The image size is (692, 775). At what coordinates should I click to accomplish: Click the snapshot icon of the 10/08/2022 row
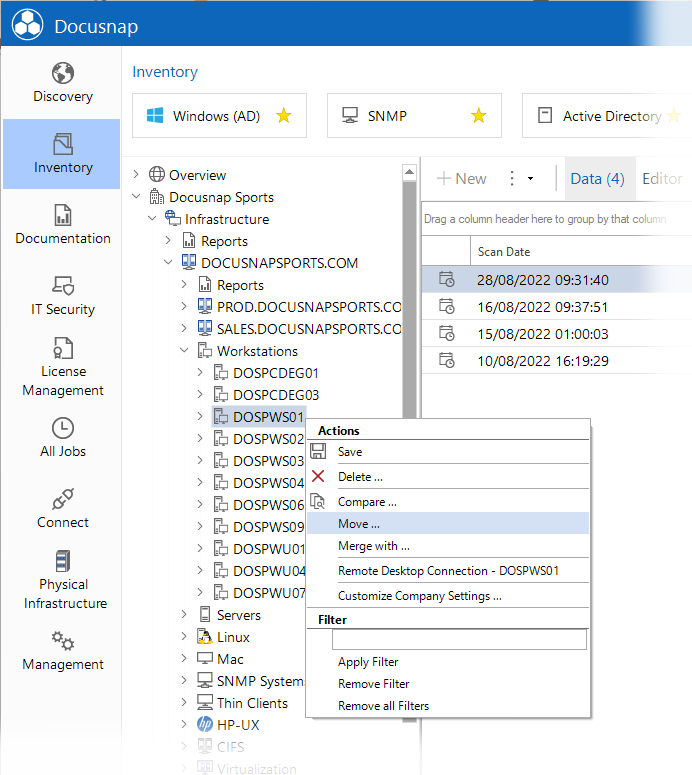tap(446, 360)
